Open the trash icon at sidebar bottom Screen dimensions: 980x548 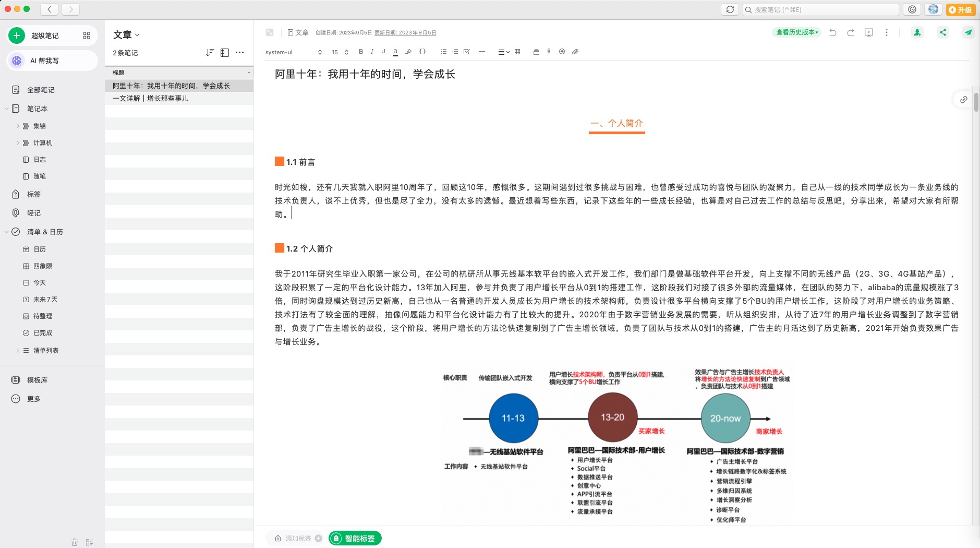coord(75,542)
